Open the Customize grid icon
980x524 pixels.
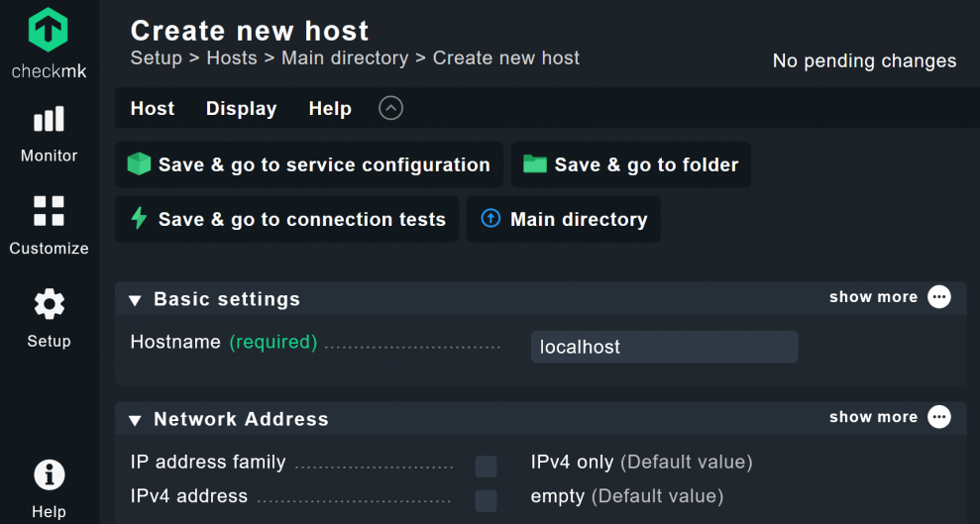[49, 211]
